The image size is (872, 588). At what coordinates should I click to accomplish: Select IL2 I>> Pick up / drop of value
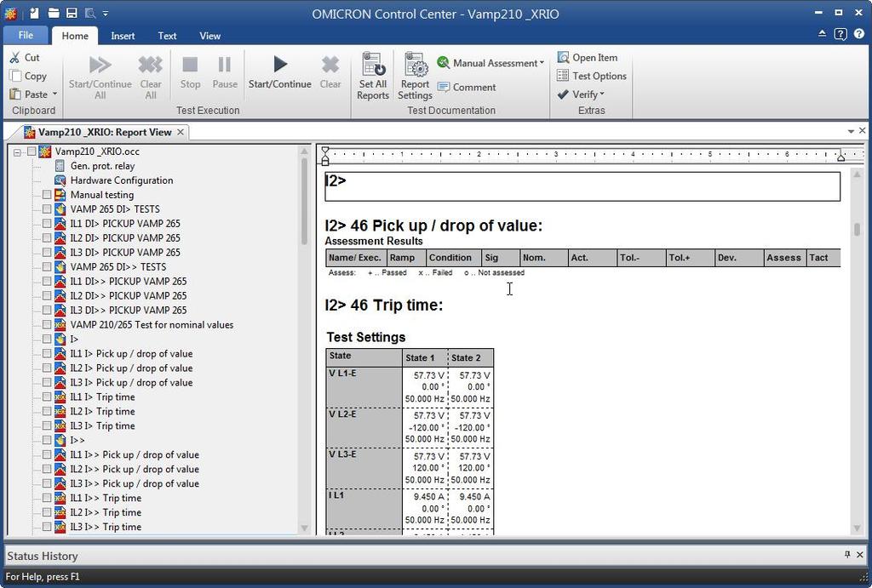(x=134, y=469)
